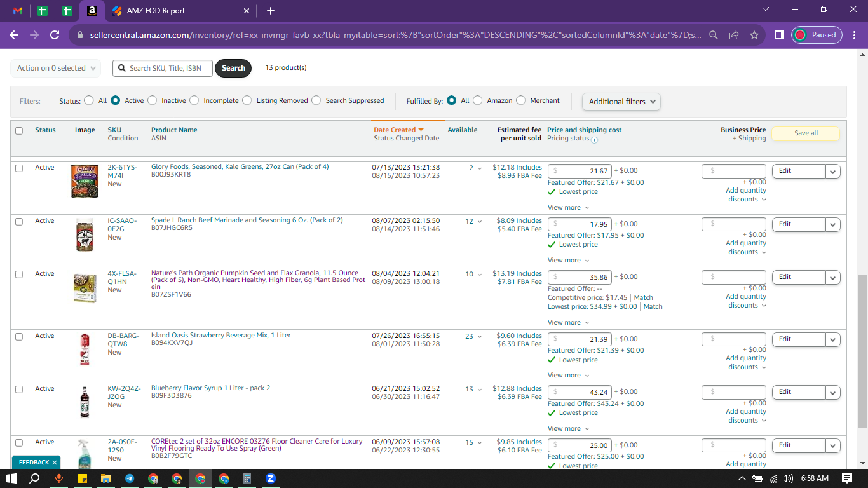The width and height of the screenshot is (868, 488).
Task: Select the Inactive status filter
Action: click(x=153, y=100)
